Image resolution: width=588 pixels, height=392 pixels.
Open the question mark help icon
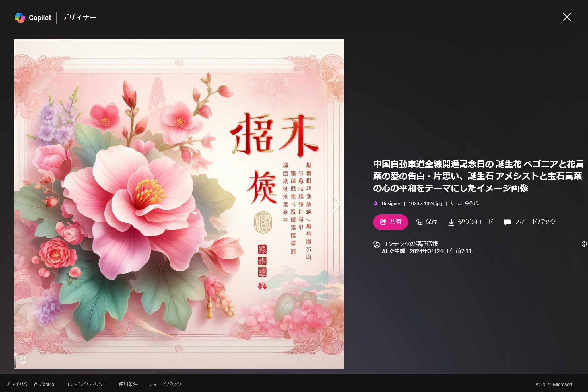[x=584, y=244]
